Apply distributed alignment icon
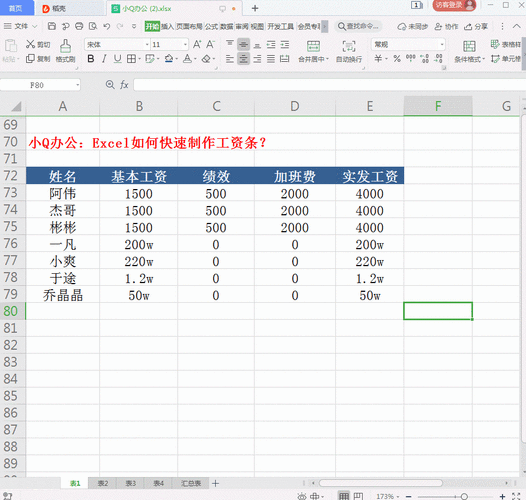This screenshot has height=500, width=526. 284,59
